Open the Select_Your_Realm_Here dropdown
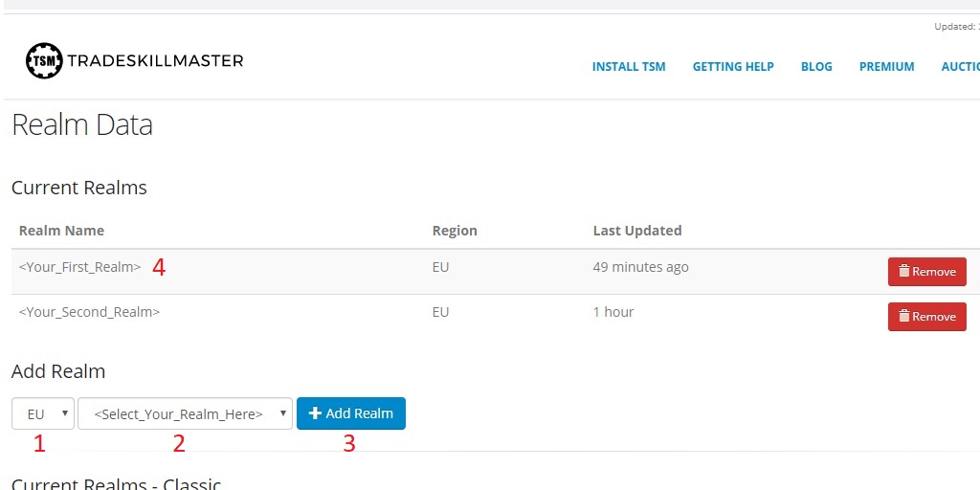The image size is (980, 490). [185, 413]
